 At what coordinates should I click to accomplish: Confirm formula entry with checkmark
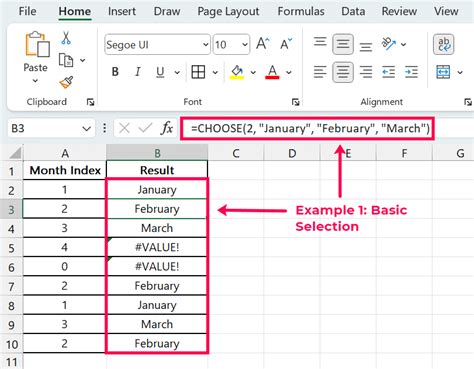click(145, 128)
